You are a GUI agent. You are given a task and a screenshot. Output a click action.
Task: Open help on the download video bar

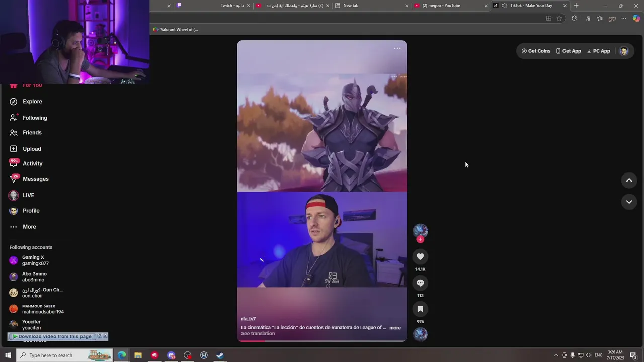click(x=100, y=337)
